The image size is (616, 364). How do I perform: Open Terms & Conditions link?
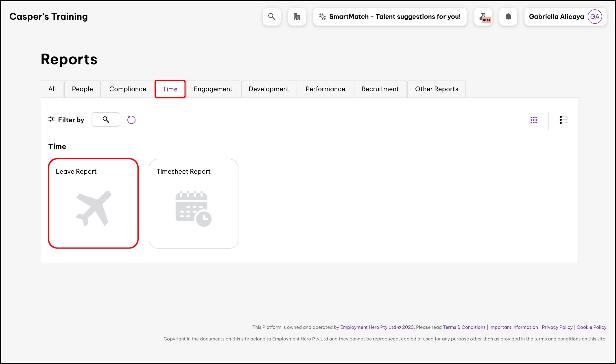click(x=464, y=327)
